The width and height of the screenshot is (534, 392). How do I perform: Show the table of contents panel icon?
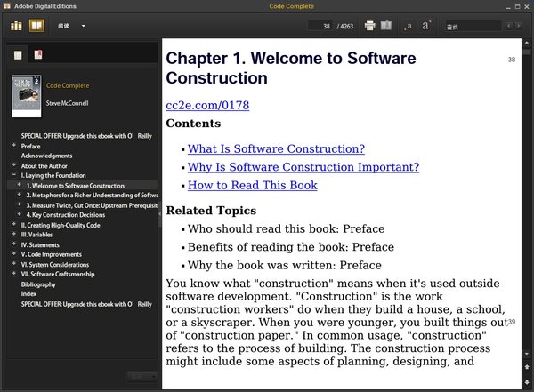[x=18, y=55]
